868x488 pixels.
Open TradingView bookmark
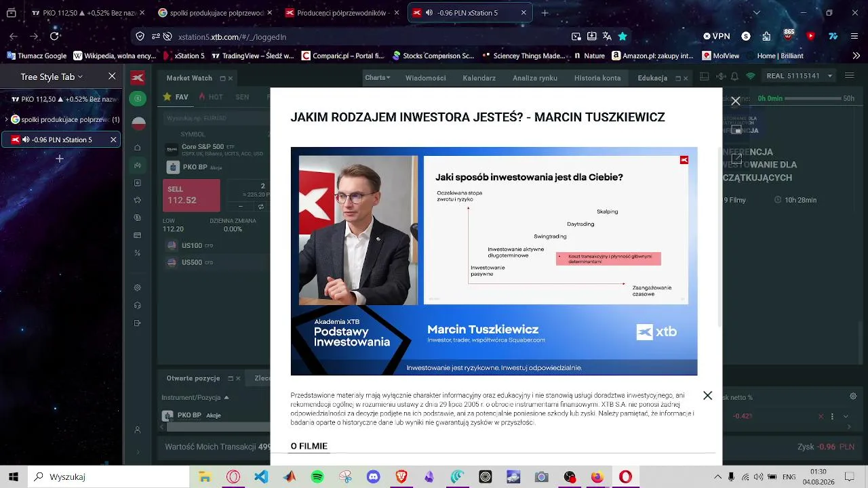(x=252, y=56)
